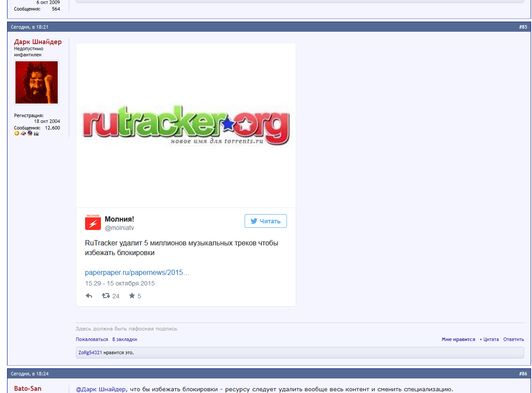
Task: Click signature text Здесь должна быть пафосная подпись
Action: pyautogui.click(x=126, y=329)
